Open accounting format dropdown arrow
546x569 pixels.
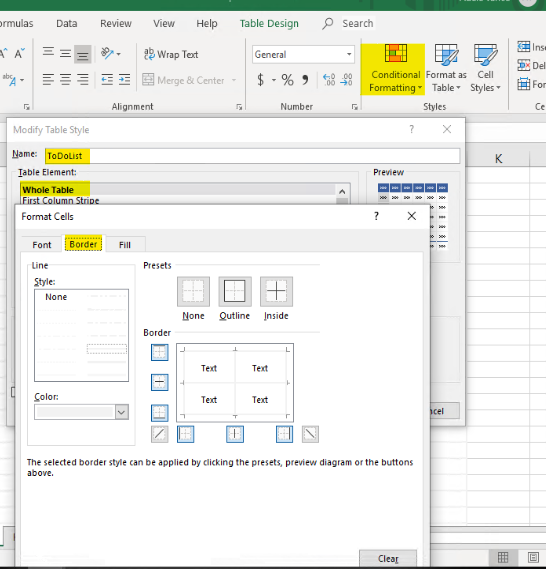[x=274, y=80]
